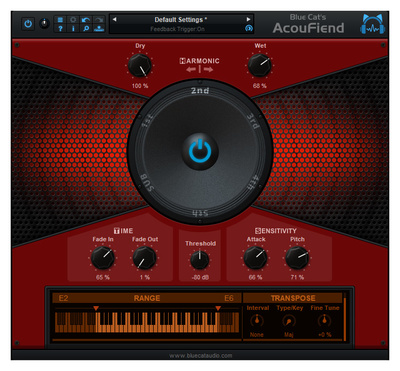This screenshot has width=400, height=371.
Task: Select the '2nd' harmonic on the speaker ring
Action: (x=200, y=90)
